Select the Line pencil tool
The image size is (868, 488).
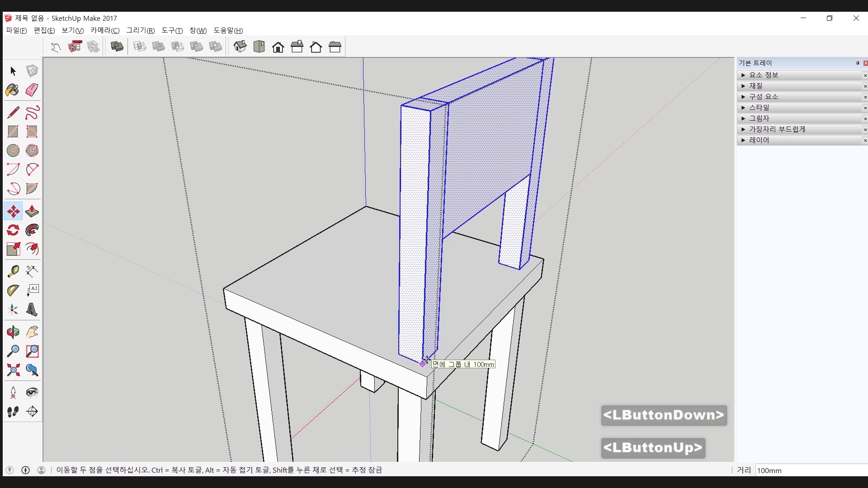(13, 113)
